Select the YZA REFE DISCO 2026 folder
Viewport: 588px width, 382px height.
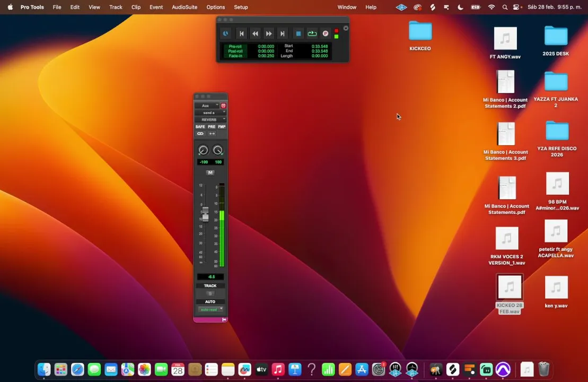(x=557, y=139)
